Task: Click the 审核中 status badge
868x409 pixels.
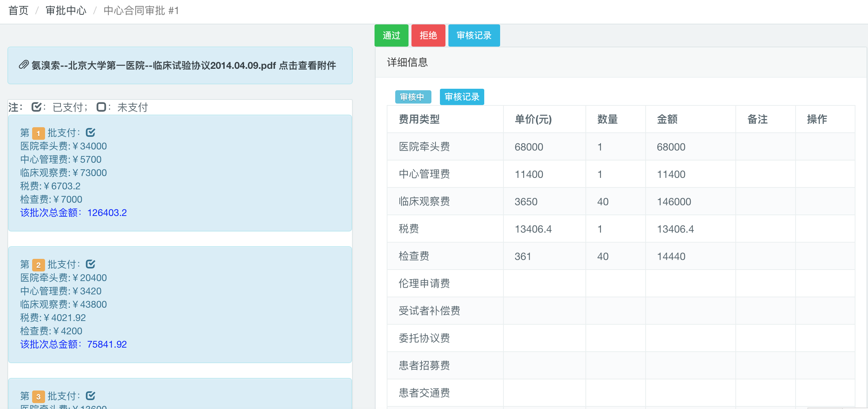Action: 413,97
